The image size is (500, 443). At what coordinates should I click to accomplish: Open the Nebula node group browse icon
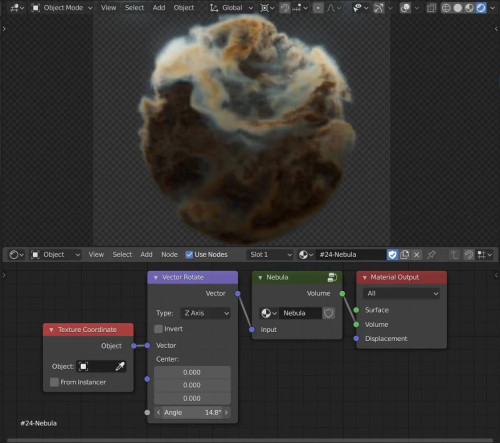point(269,313)
